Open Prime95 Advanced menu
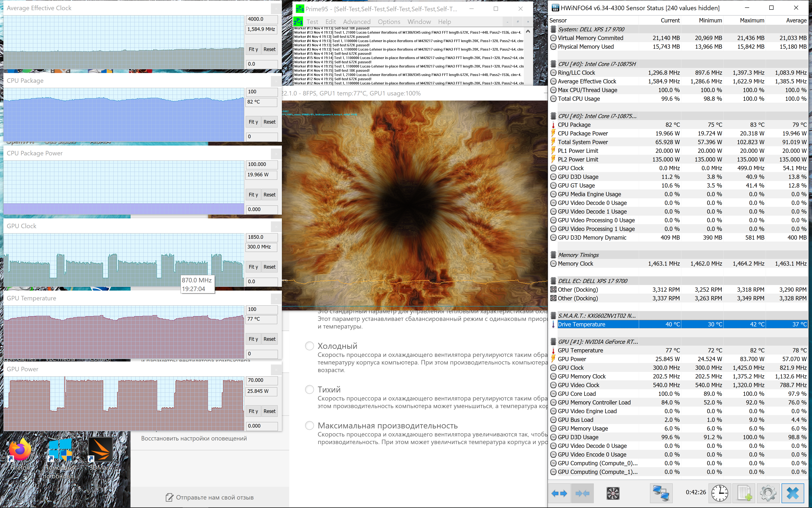The width and height of the screenshot is (812, 508). [357, 22]
